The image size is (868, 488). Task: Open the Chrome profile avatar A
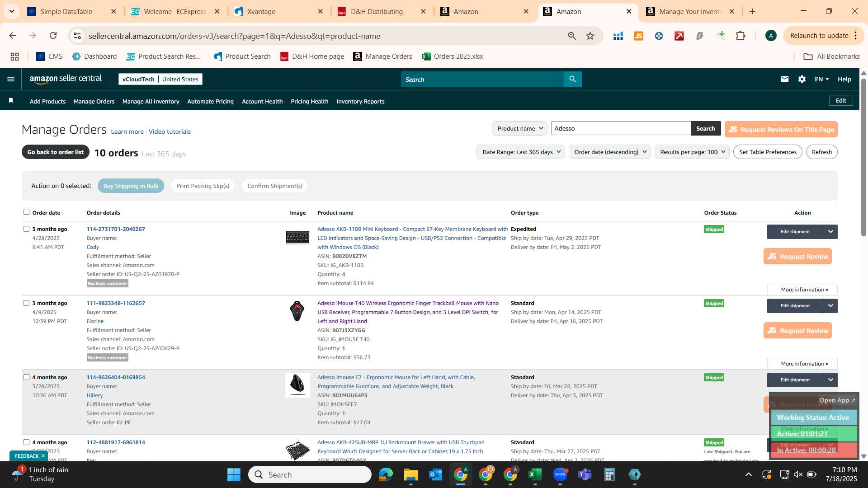771,36
